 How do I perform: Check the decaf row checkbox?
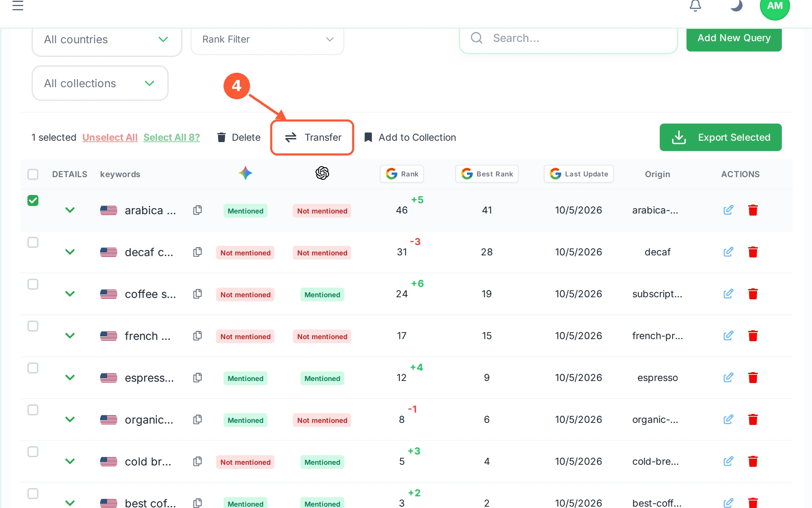pyautogui.click(x=33, y=242)
